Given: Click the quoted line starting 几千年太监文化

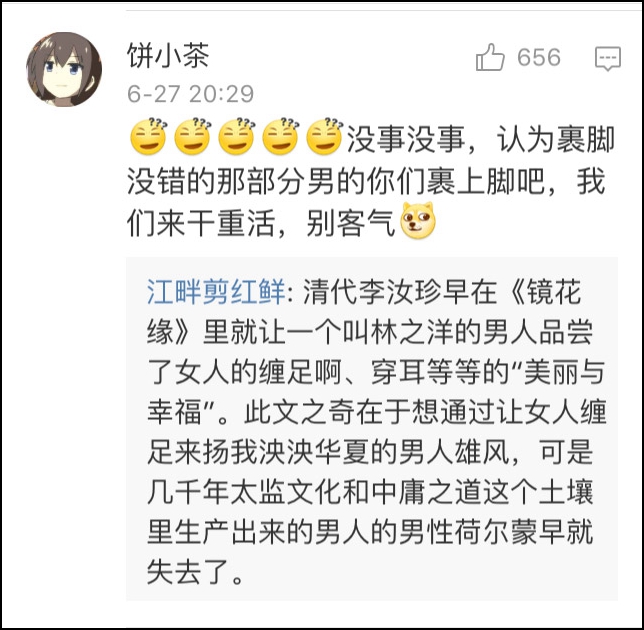Looking at the screenshot, I should [370, 493].
